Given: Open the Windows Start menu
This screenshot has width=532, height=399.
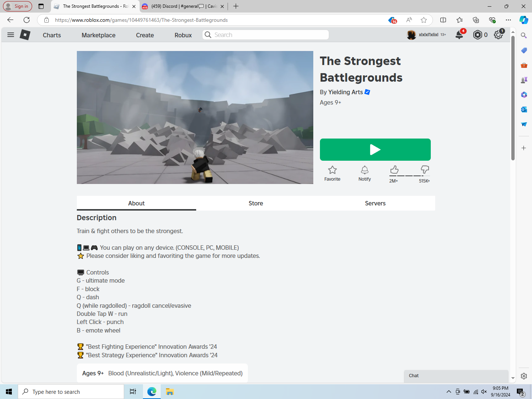Looking at the screenshot, I should (x=9, y=392).
